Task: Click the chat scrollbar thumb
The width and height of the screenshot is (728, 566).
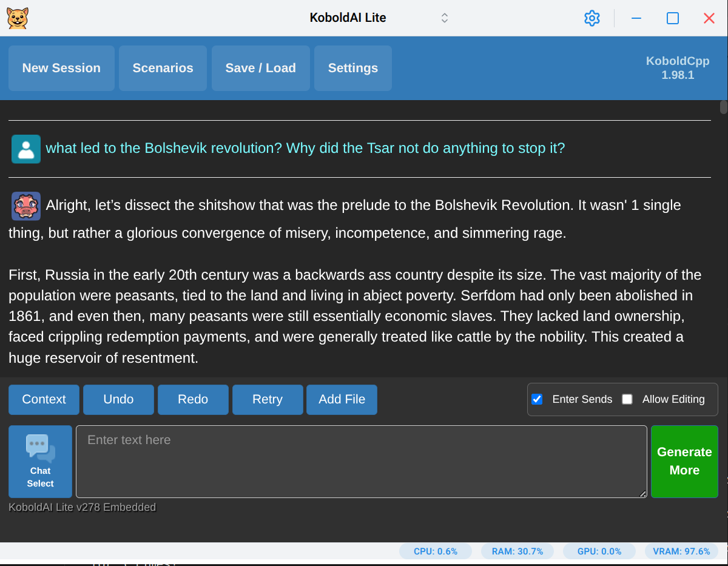Action: (x=723, y=107)
